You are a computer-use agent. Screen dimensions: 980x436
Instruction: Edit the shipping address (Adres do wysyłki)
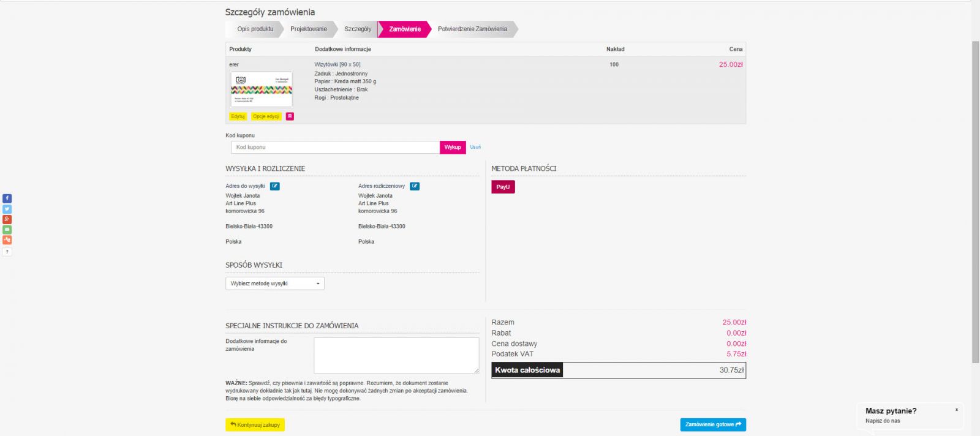click(275, 186)
